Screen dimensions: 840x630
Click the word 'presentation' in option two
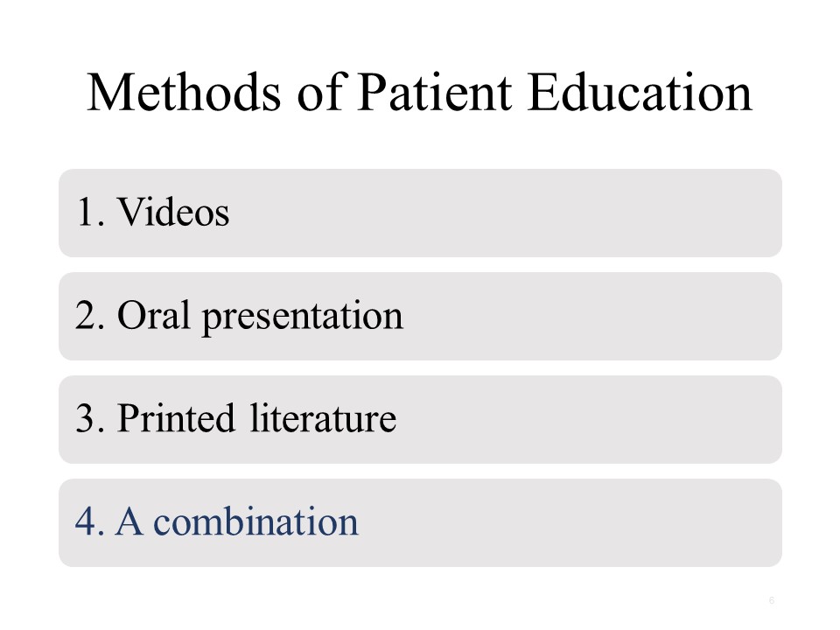pos(302,317)
